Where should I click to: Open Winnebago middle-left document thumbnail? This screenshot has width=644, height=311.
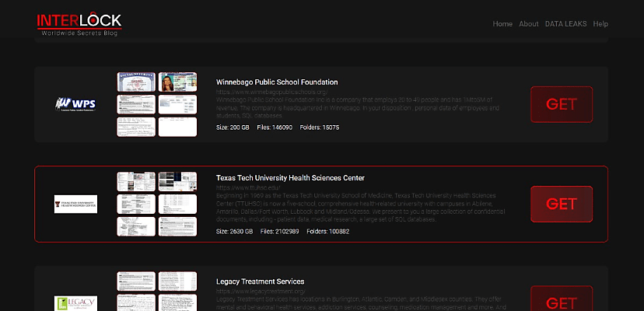point(136,104)
